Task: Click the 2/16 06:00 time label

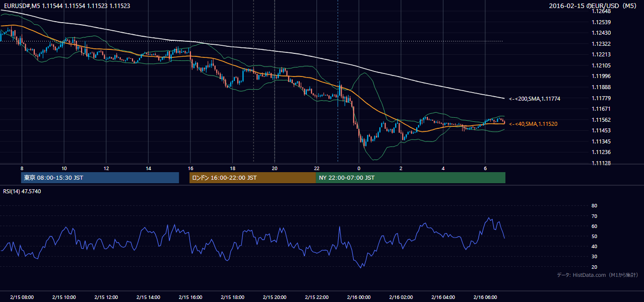Action: pyautogui.click(x=485, y=297)
